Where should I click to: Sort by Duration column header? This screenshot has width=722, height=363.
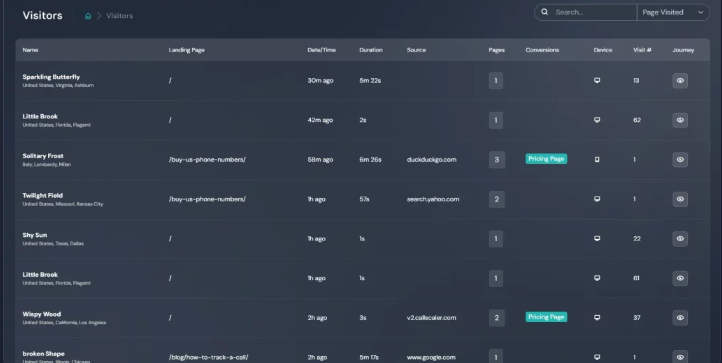(371, 50)
